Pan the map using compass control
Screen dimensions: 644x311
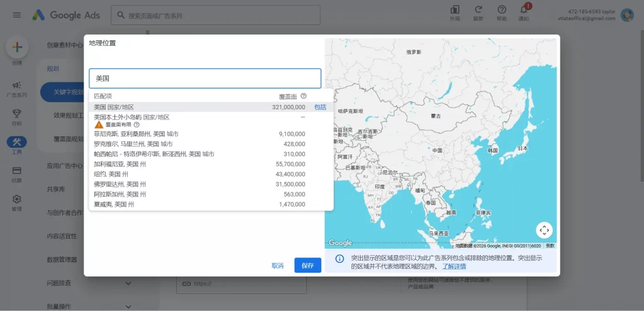pos(544,230)
